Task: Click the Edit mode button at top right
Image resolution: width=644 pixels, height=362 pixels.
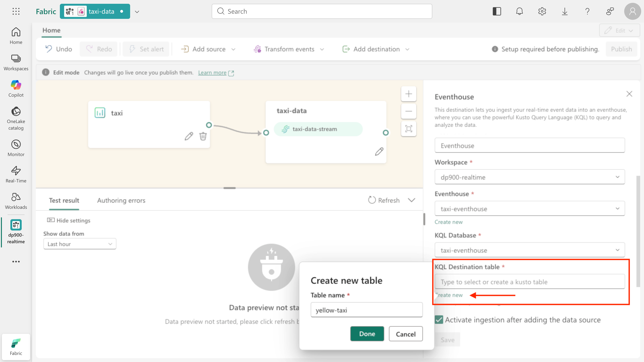Action: click(619, 30)
